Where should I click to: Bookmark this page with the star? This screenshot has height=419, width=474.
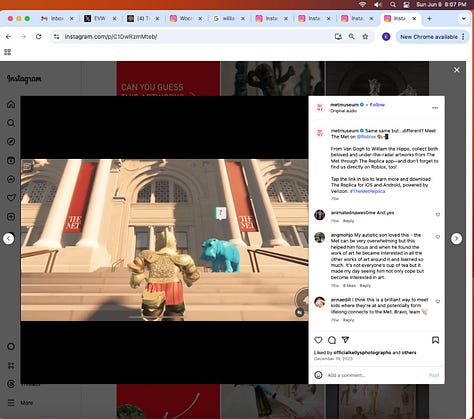(365, 37)
